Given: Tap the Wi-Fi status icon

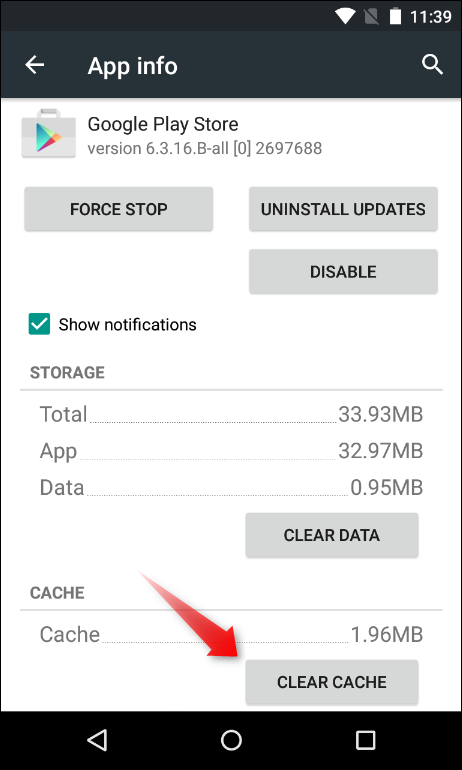Looking at the screenshot, I should 346,16.
